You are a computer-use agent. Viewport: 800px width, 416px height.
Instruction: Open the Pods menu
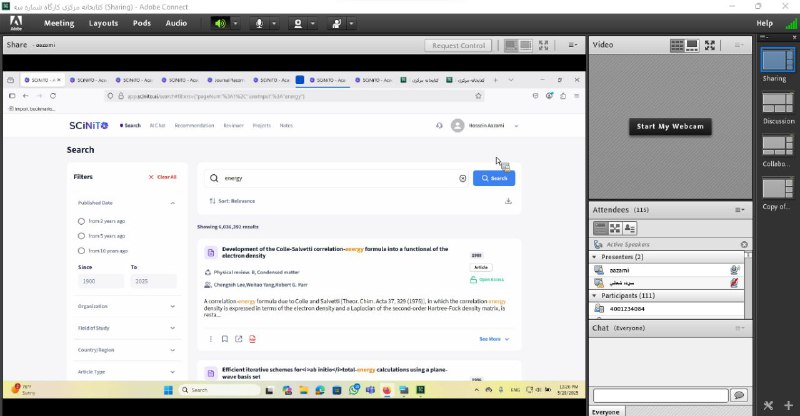(141, 23)
